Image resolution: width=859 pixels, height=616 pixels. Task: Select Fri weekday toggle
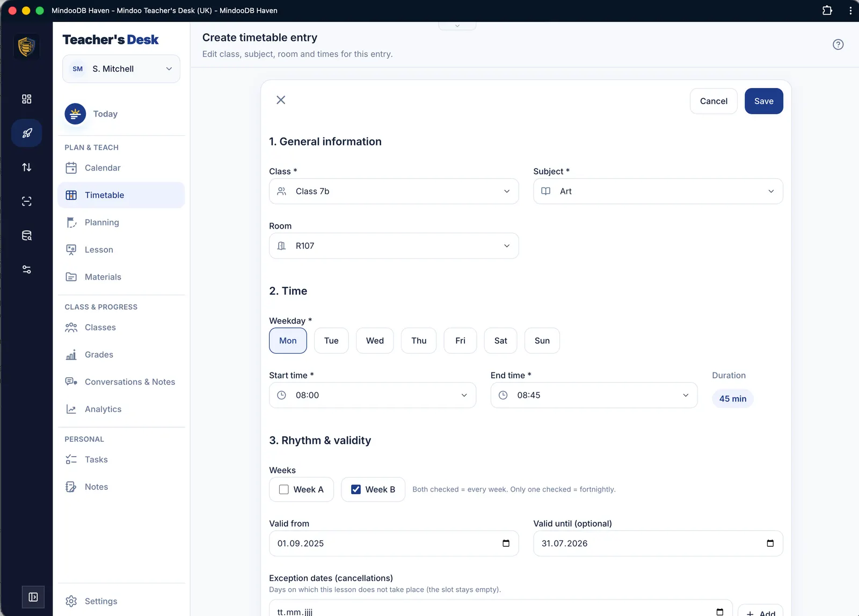(460, 341)
